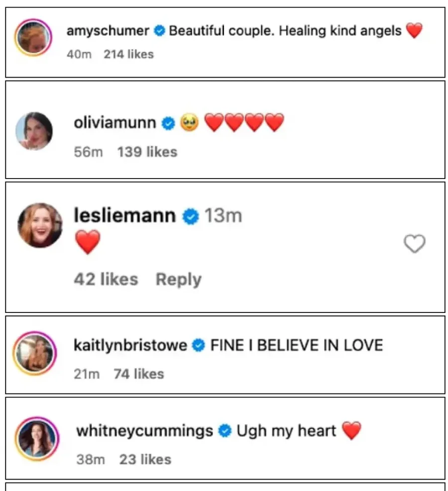This screenshot has height=491, width=448.
Task: Like the lesliemann comment with heart icon
Action: pos(414,244)
